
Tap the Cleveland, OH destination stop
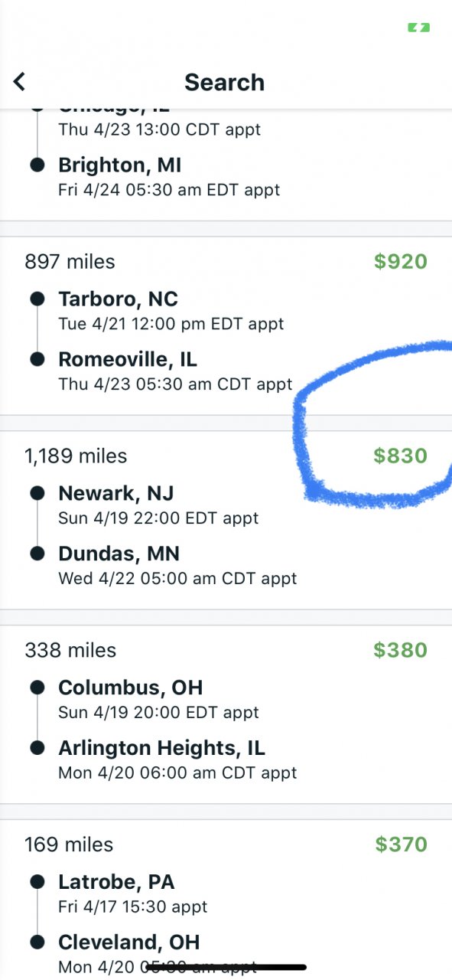[129, 942]
